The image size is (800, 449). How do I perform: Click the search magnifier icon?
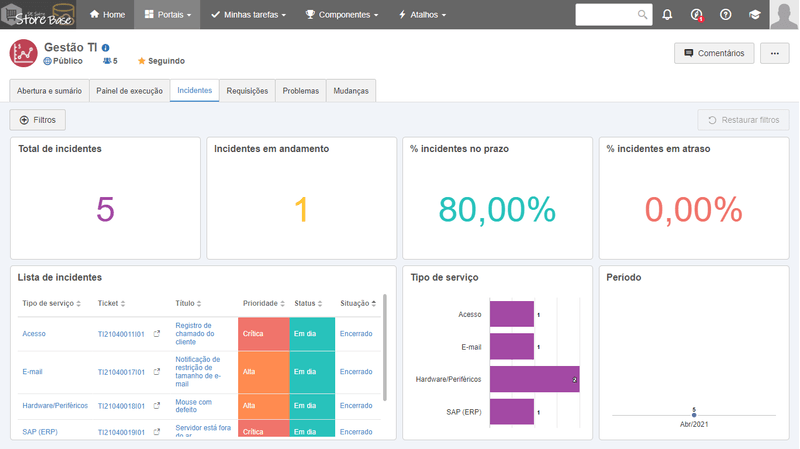tap(642, 15)
